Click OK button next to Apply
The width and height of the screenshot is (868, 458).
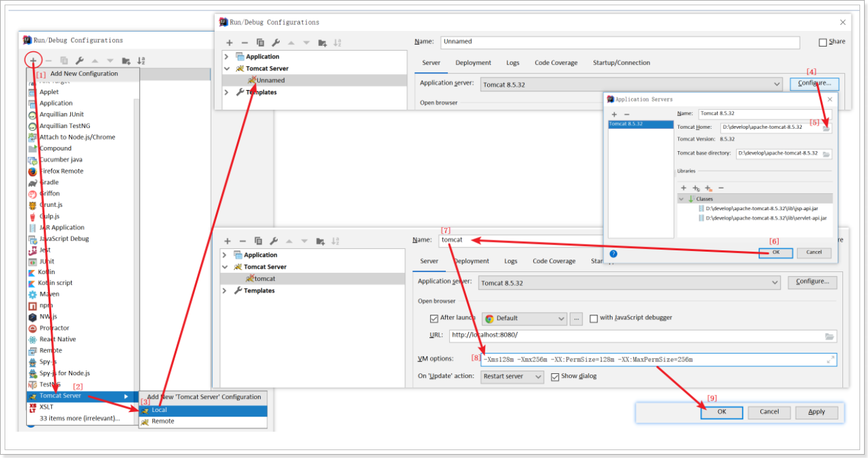[722, 412]
